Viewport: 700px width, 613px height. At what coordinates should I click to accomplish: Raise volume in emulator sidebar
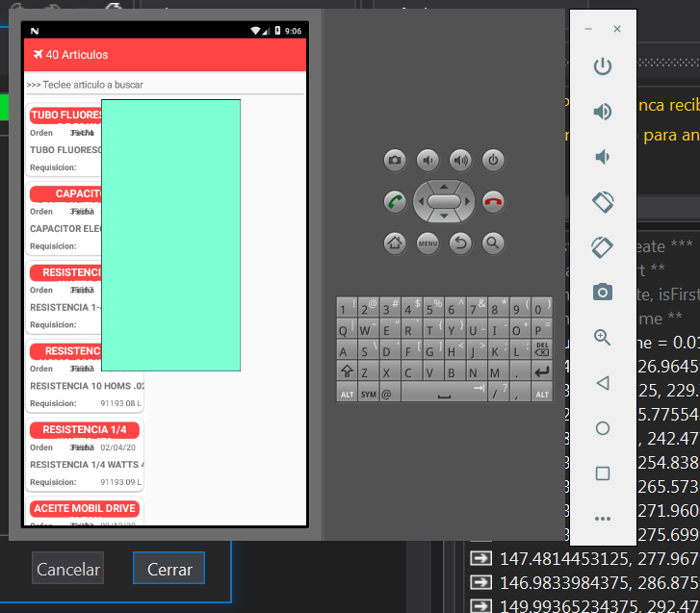click(602, 112)
